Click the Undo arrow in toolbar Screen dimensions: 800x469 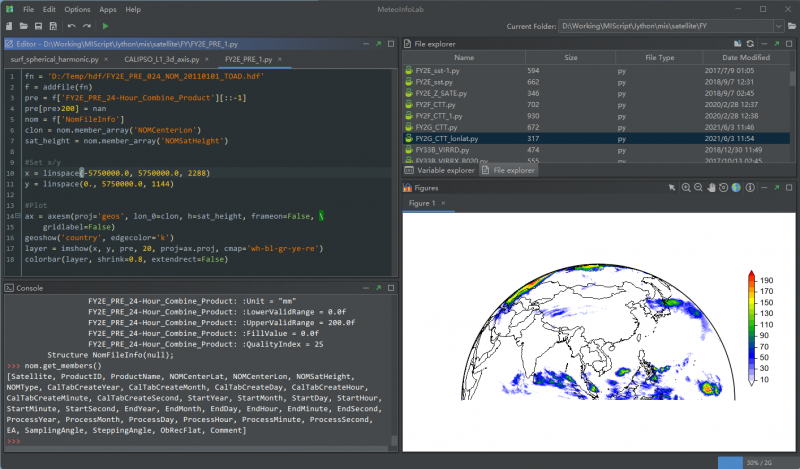[x=71, y=25]
